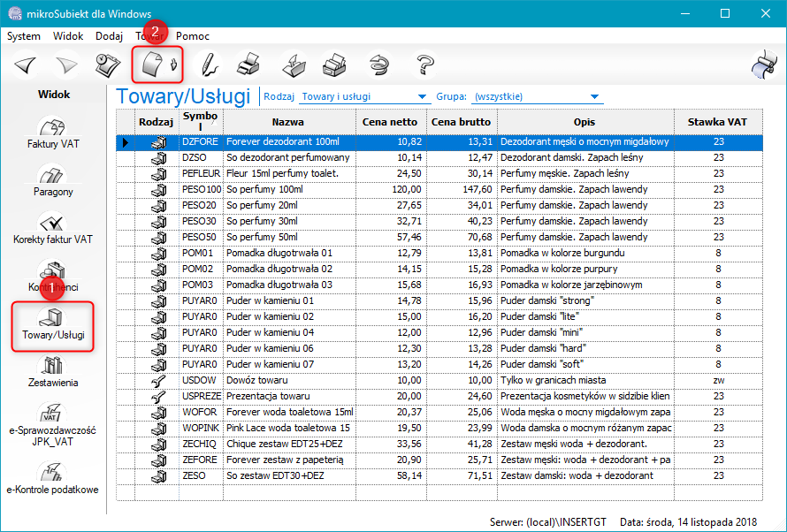Click the export document toolbar icon
The image size is (787, 532).
293,65
